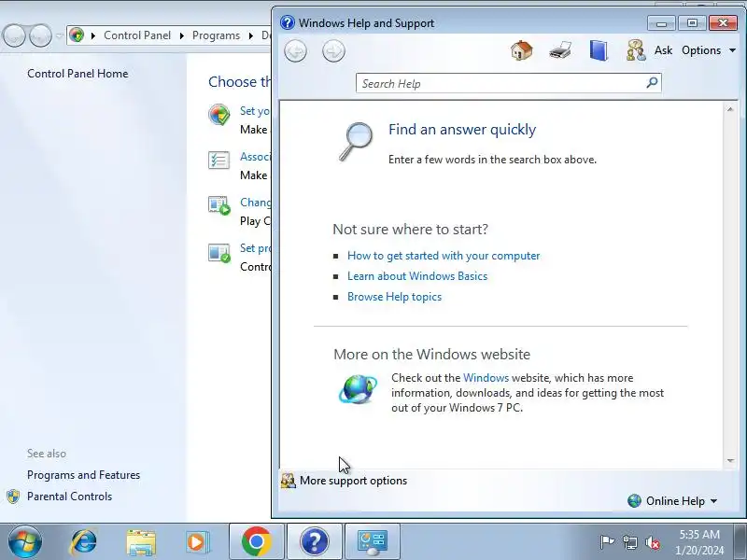Click the Help forward arrow button
This screenshot has width=747, height=560.
(x=333, y=51)
